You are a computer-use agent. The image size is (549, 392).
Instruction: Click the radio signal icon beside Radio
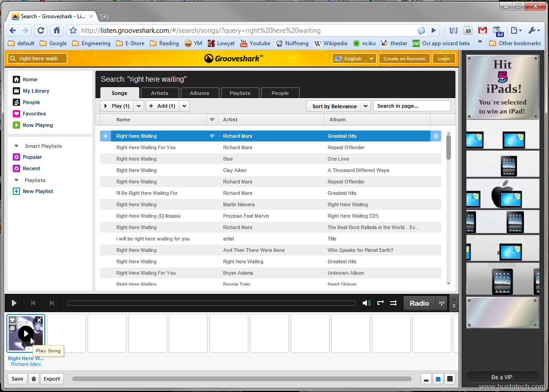(442, 303)
